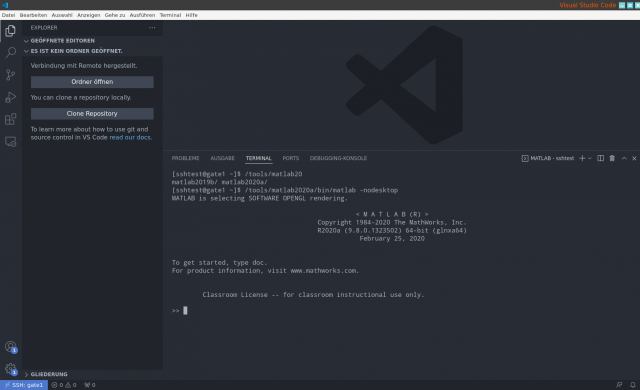This screenshot has height=390, width=640.
Task: Open the Accounts icon in activity bar
Action: click(11, 347)
